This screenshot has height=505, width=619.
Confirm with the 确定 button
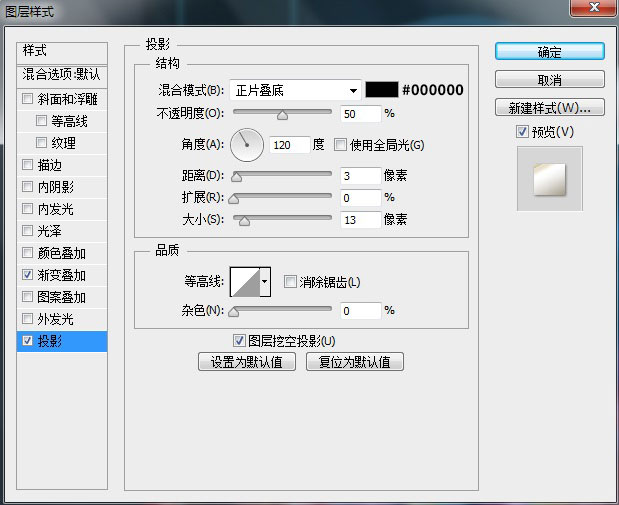pyautogui.click(x=550, y=52)
